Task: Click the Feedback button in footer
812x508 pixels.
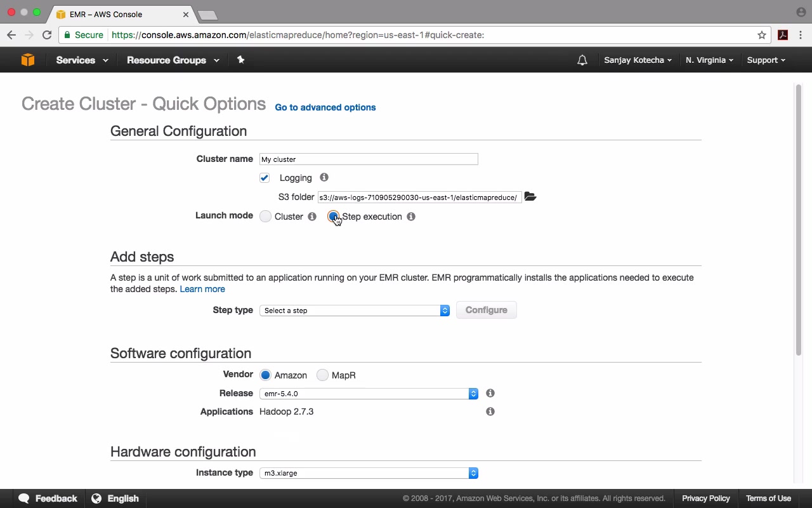Action: pyautogui.click(x=48, y=498)
